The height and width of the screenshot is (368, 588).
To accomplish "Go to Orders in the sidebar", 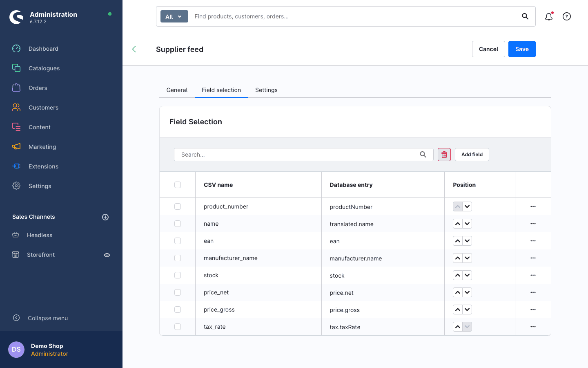I will click(x=38, y=88).
